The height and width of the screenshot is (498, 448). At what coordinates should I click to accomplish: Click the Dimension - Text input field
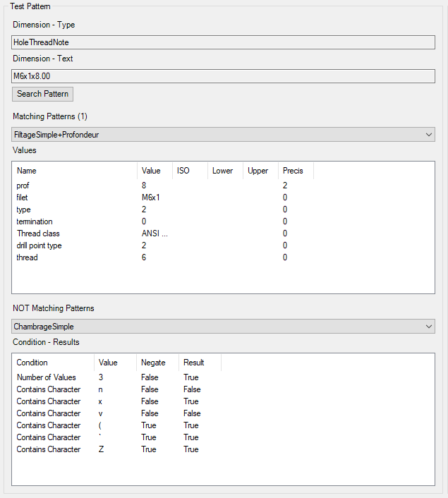point(223,76)
